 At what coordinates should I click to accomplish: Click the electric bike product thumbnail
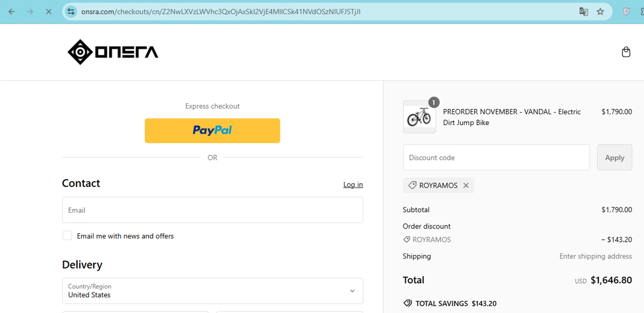(x=419, y=117)
